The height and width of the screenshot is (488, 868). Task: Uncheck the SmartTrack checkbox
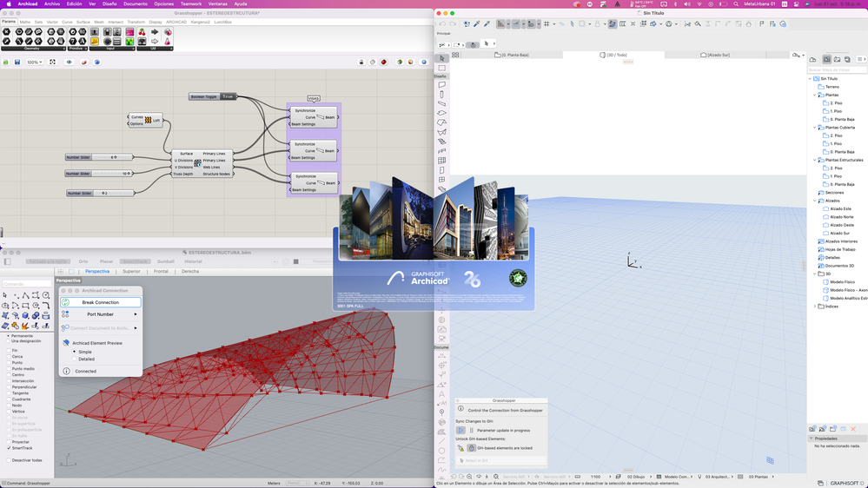coord(10,448)
